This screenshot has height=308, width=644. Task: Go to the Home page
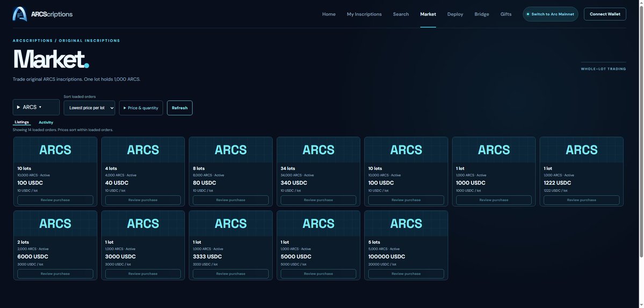tap(329, 14)
